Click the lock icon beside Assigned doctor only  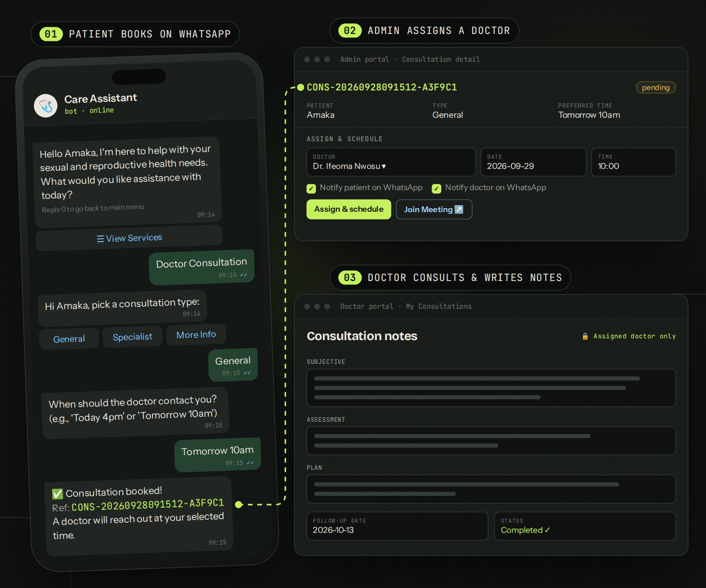coord(585,336)
